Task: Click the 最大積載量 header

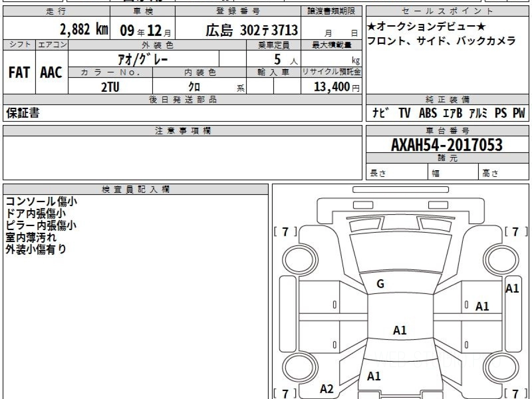Action: point(332,45)
